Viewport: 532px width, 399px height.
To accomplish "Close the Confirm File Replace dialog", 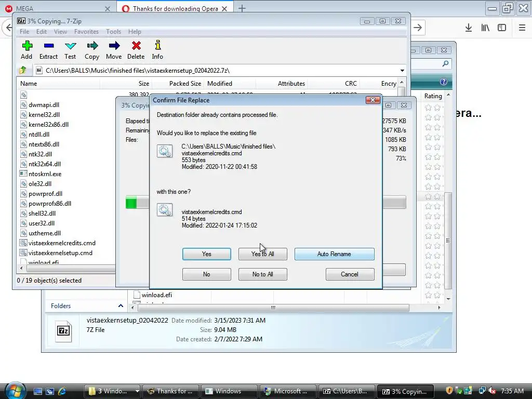I will click(373, 100).
